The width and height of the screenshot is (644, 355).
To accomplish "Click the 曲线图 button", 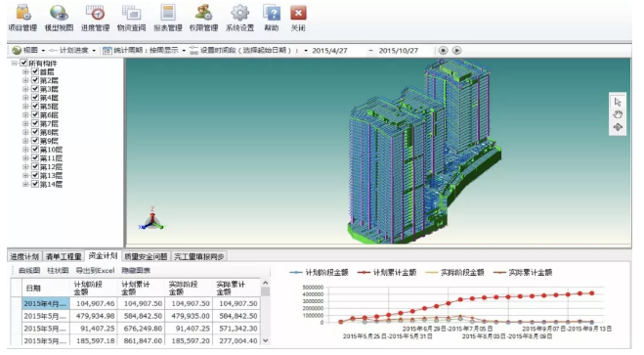I will [29, 270].
